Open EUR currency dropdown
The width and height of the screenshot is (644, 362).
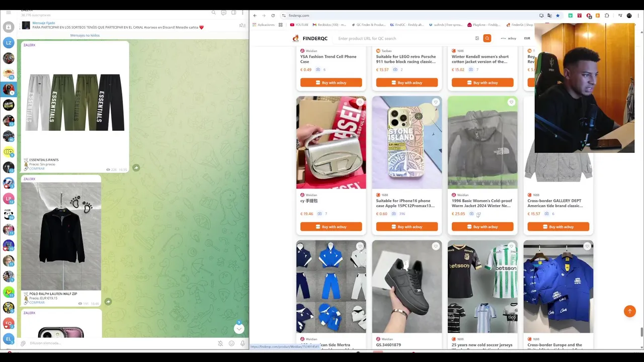tap(527, 38)
